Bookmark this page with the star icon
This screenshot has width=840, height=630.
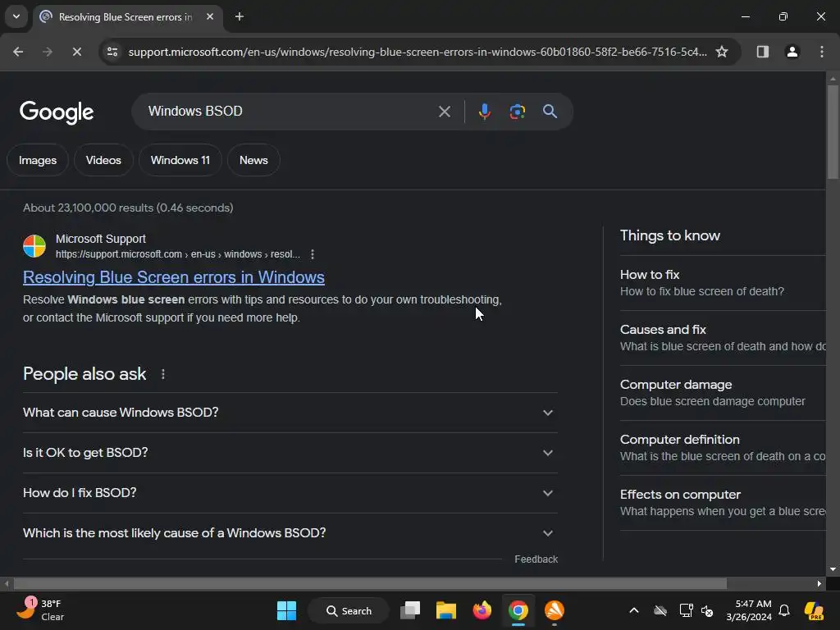pos(722,52)
